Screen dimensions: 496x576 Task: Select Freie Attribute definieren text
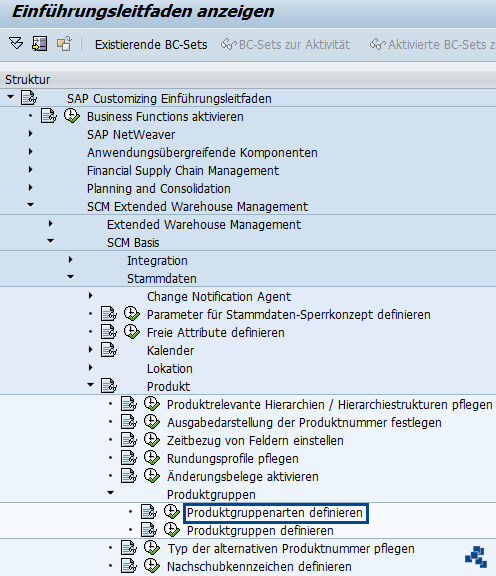pos(216,332)
